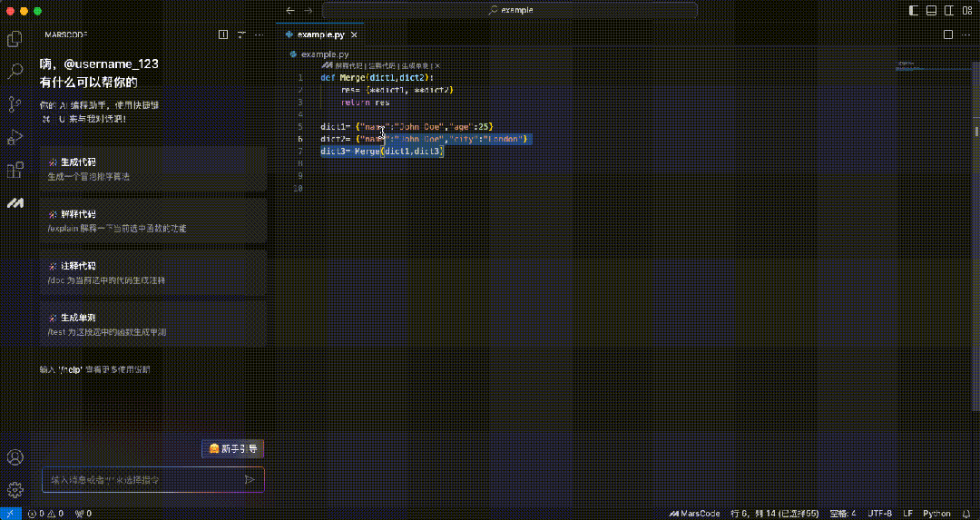Close the example.py tab
This screenshot has width=980, height=520.
[x=355, y=34]
